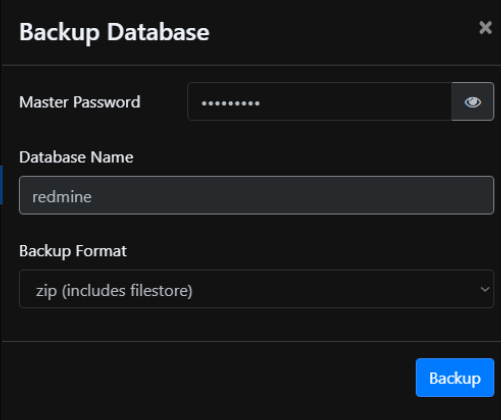
Task: Focus the Master Password input field
Action: point(319,102)
